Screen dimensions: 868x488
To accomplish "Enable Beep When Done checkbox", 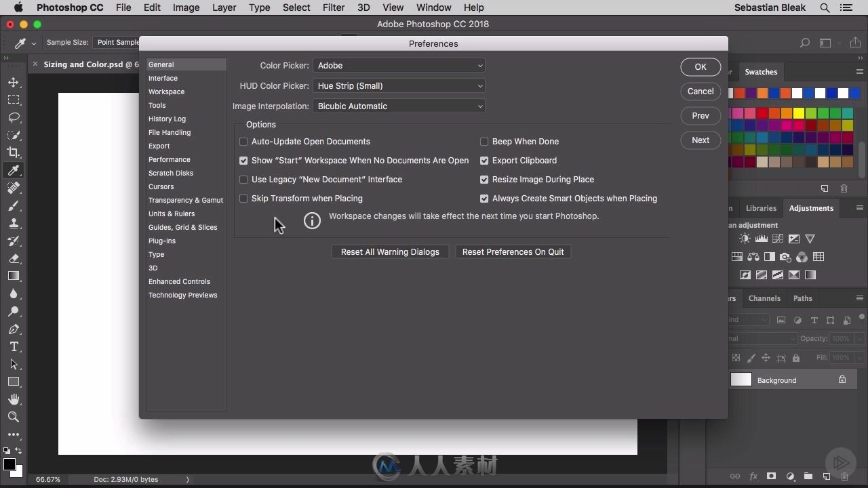I will pyautogui.click(x=484, y=142).
